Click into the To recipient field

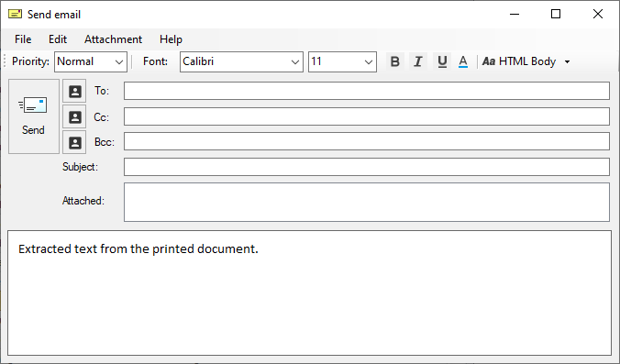pyautogui.click(x=367, y=91)
